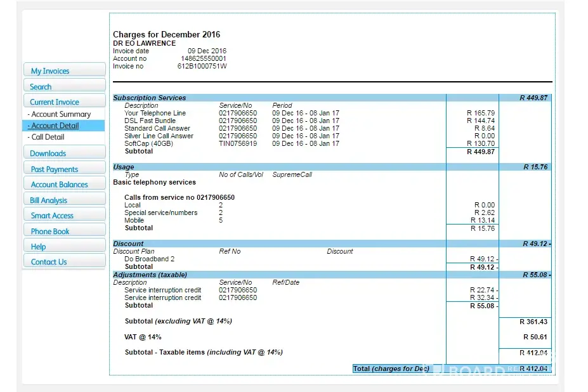Select the highlighted Account Detail link

click(x=55, y=126)
